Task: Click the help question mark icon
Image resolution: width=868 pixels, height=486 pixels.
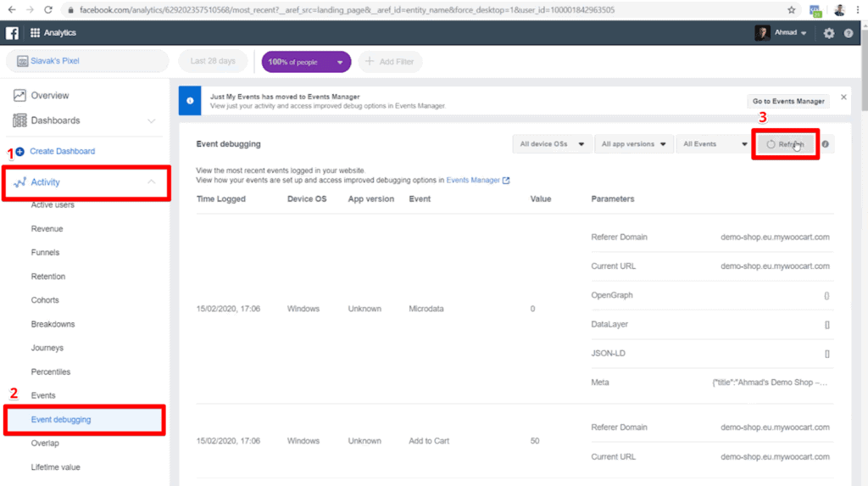Action: pos(848,33)
